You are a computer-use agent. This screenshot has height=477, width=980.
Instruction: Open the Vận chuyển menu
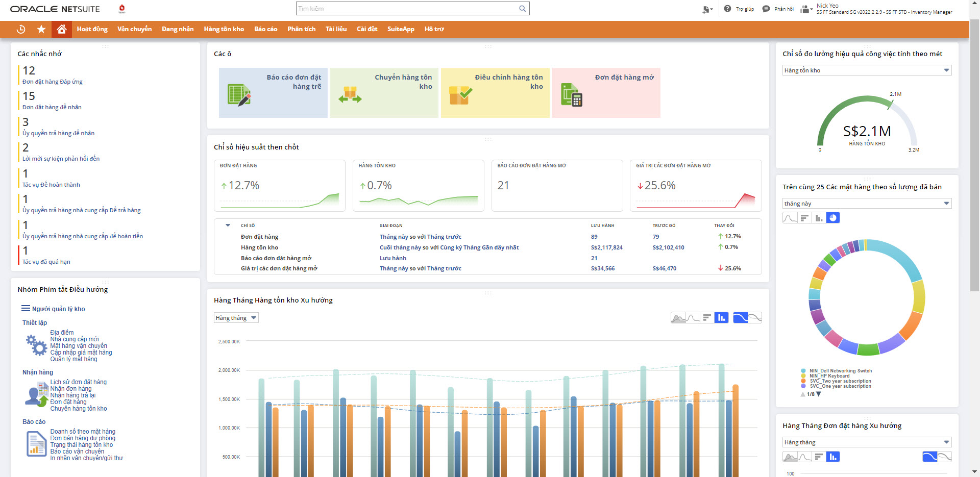(x=134, y=29)
